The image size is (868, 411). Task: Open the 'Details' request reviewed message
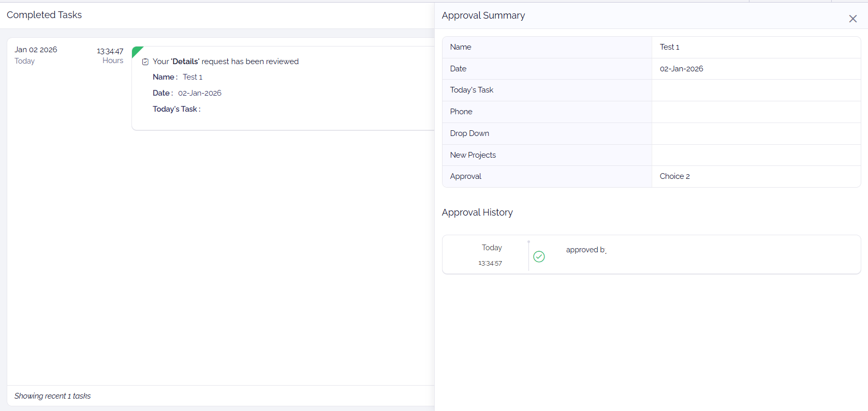(225, 62)
